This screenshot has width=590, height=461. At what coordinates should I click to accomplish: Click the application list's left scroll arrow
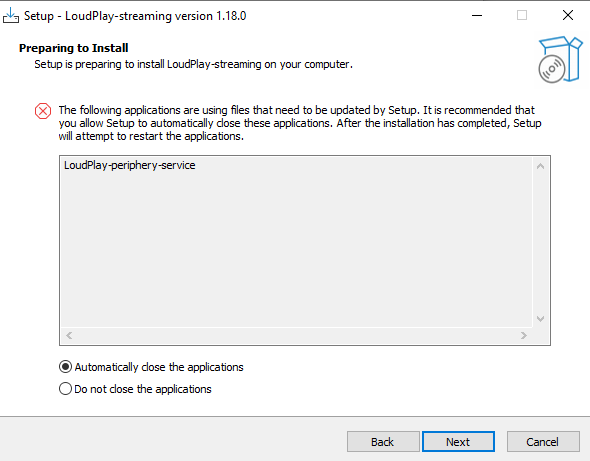pyautogui.click(x=69, y=335)
